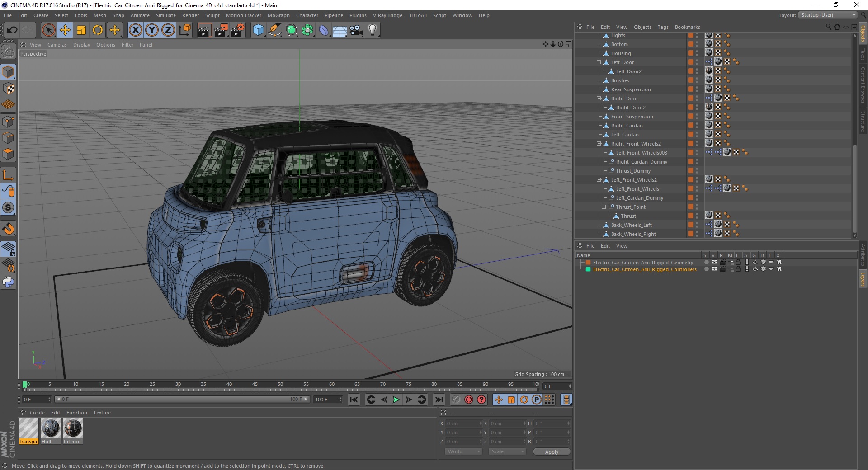Select Polygons mode in left sidebar
Image resolution: width=868 pixels, height=470 pixels.
[8, 154]
